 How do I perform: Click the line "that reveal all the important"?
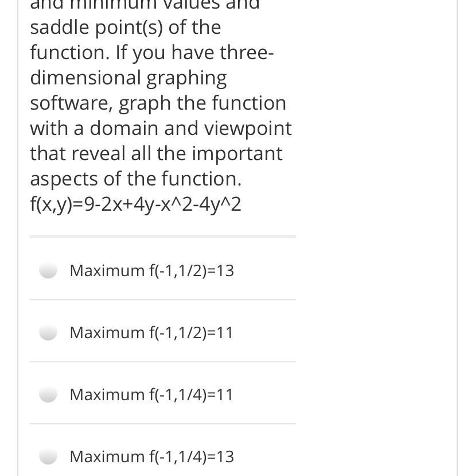pos(156,153)
